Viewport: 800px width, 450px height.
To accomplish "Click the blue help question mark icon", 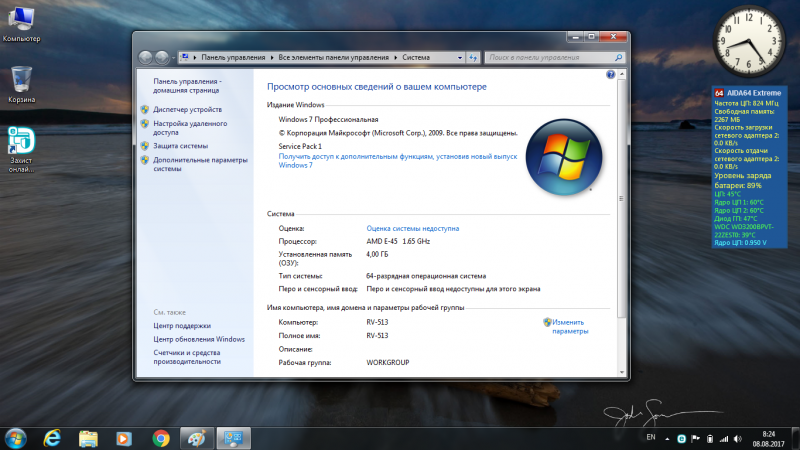I will click(610, 75).
